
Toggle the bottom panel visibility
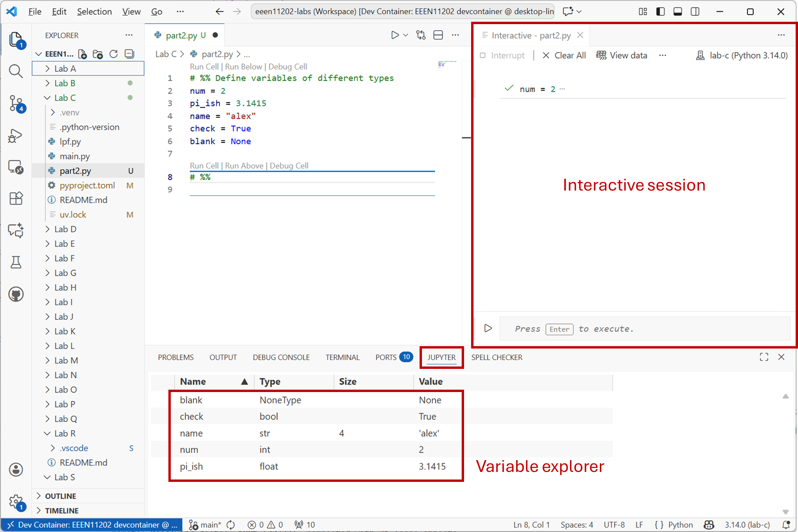click(677, 11)
